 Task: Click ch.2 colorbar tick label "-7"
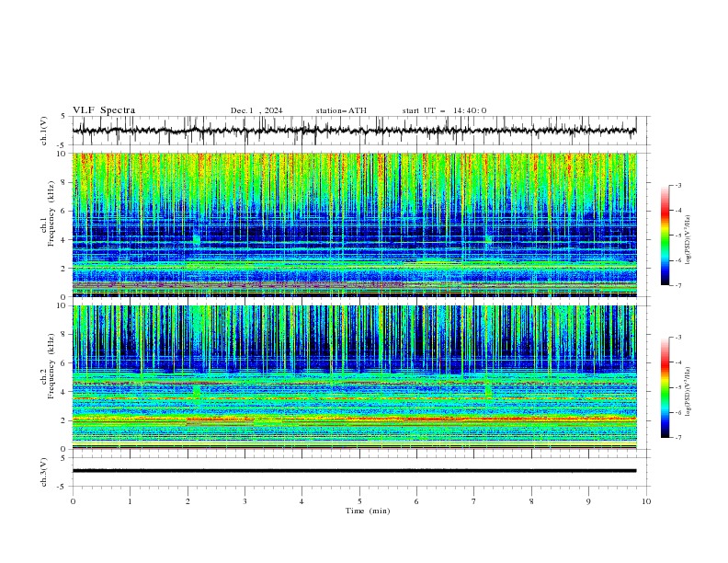678,438
